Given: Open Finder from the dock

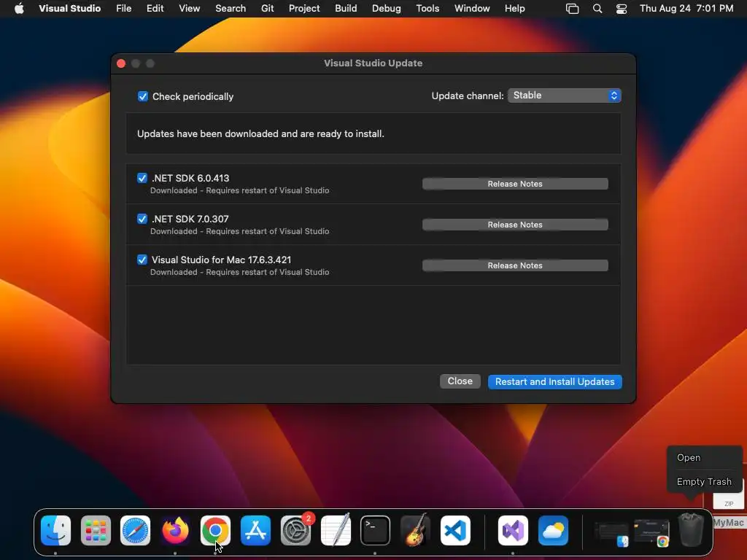Looking at the screenshot, I should 55,530.
